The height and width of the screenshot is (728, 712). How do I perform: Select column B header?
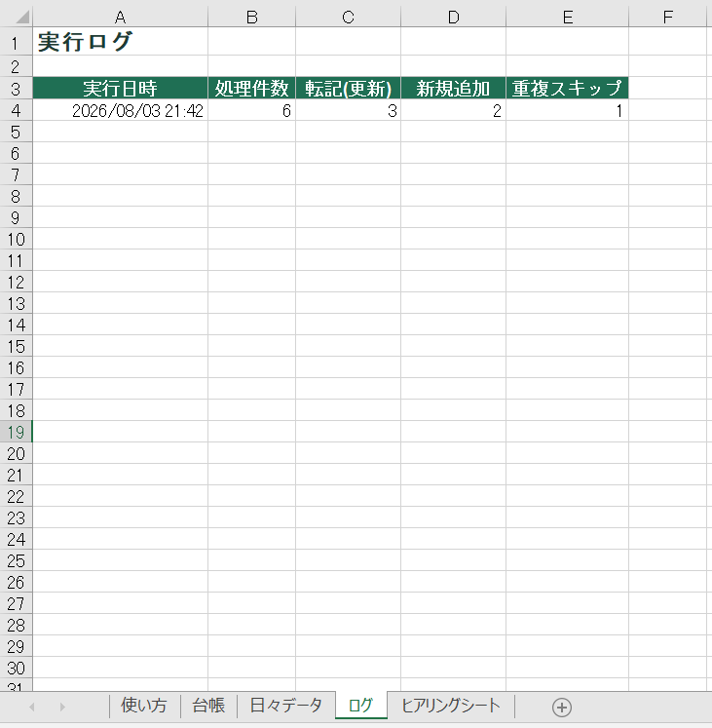251,18
